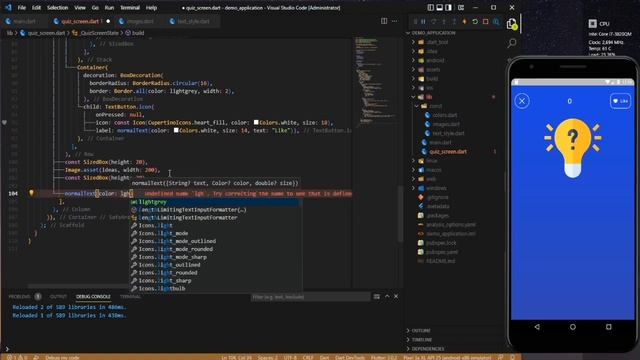Stop debugging with the red square

[x=485, y=21]
